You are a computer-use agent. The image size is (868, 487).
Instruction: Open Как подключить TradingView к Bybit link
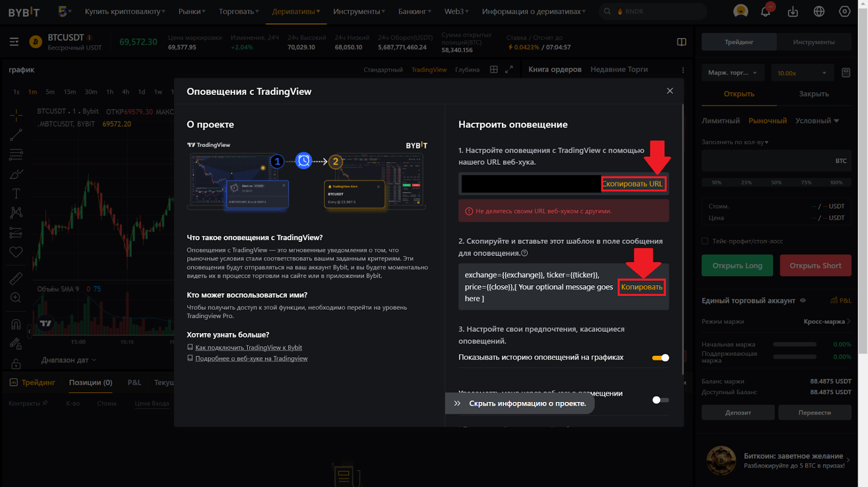click(248, 348)
